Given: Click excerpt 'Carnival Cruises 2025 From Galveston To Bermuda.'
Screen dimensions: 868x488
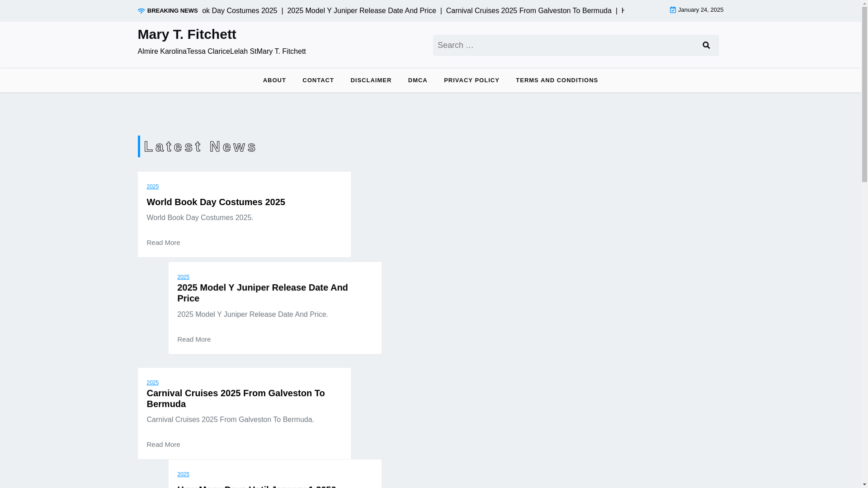Looking at the screenshot, I should (x=230, y=420).
